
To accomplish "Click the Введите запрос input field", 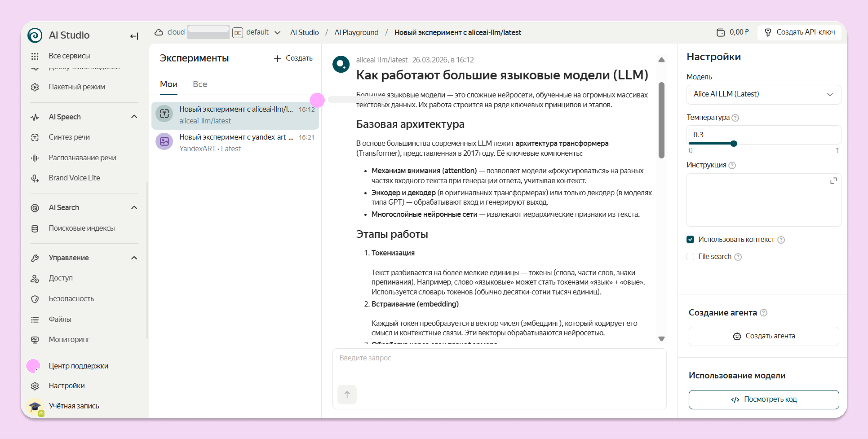I will click(x=499, y=379).
